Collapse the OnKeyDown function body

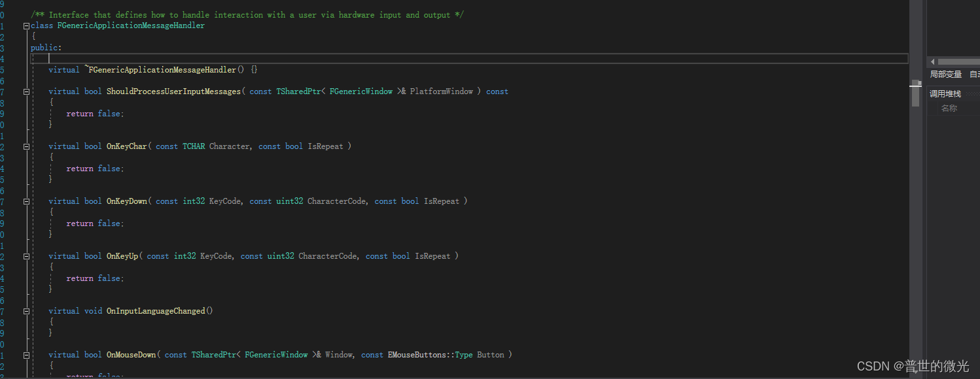pyautogui.click(x=26, y=201)
